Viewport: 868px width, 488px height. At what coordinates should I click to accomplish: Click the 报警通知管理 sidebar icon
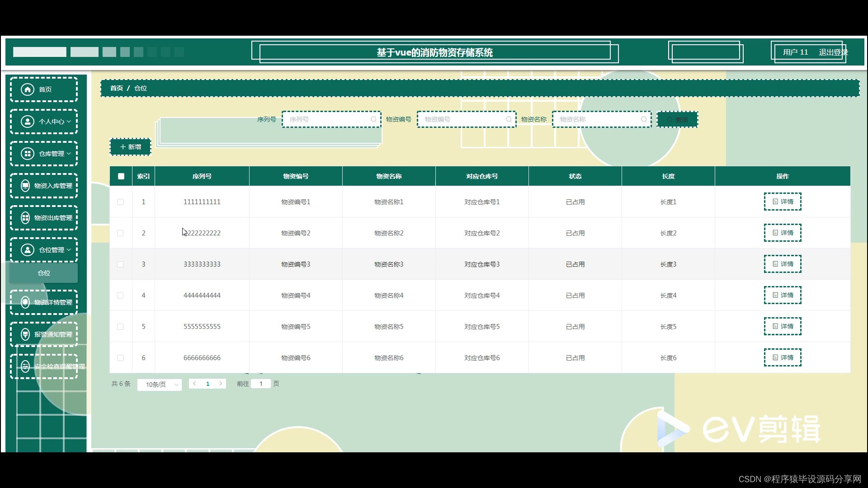[x=25, y=334]
